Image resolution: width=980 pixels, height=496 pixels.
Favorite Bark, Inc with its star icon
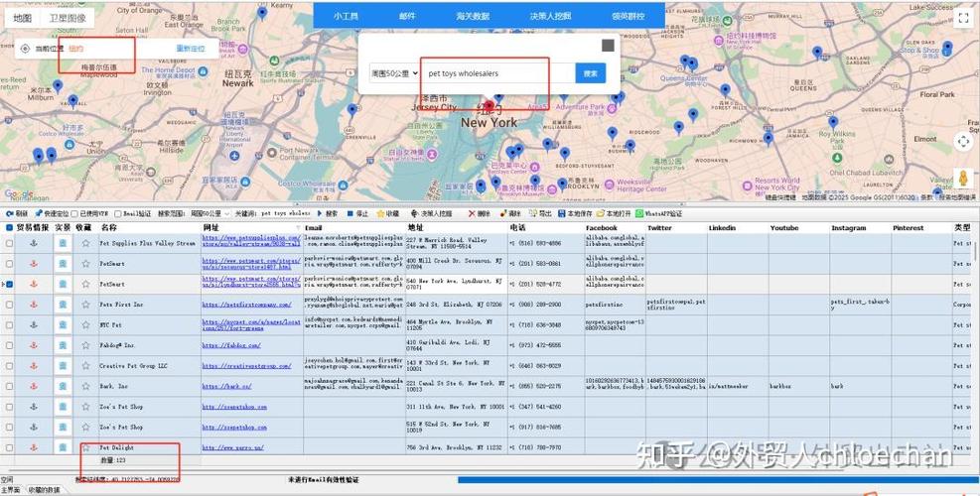click(85, 386)
